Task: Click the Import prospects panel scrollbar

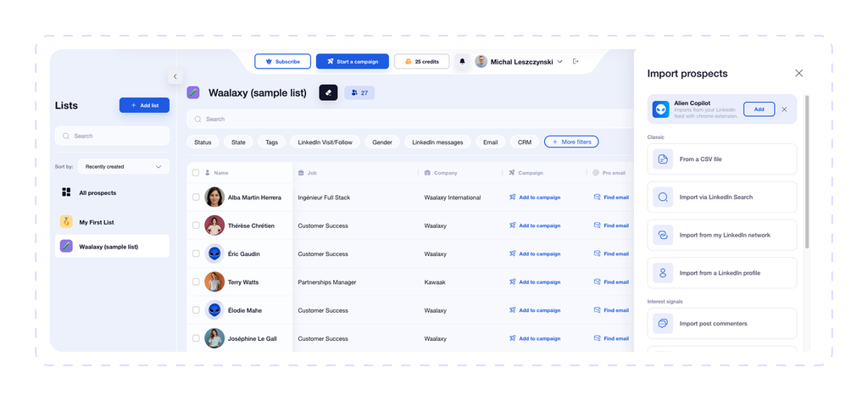Action: click(807, 172)
